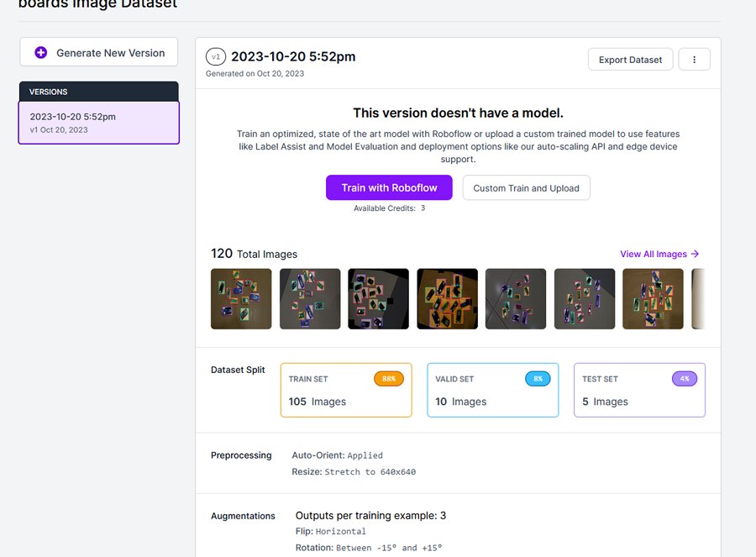Click the orange 88% badge on Train Set
Image resolution: width=756 pixels, height=557 pixels.
pos(389,378)
